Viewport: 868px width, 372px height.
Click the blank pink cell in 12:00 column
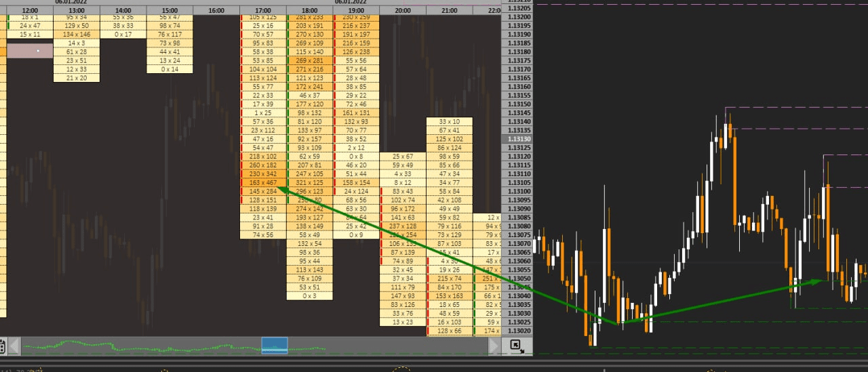point(30,51)
